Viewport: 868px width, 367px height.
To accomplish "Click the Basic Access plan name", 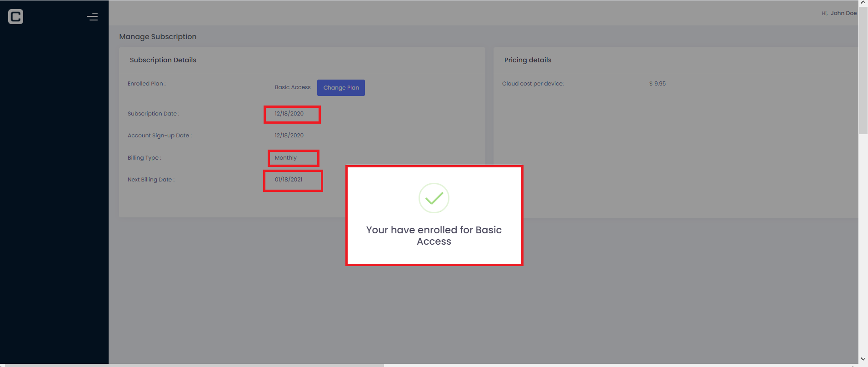I will point(293,87).
